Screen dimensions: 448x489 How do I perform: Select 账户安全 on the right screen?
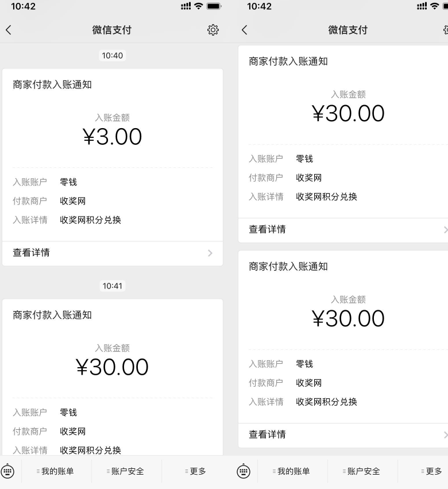click(x=363, y=471)
